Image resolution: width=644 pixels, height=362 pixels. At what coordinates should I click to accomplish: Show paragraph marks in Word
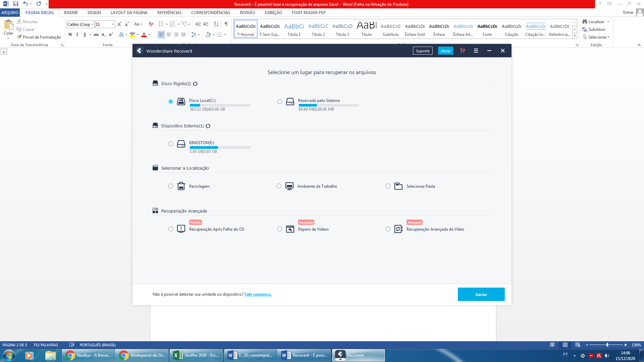(x=226, y=24)
